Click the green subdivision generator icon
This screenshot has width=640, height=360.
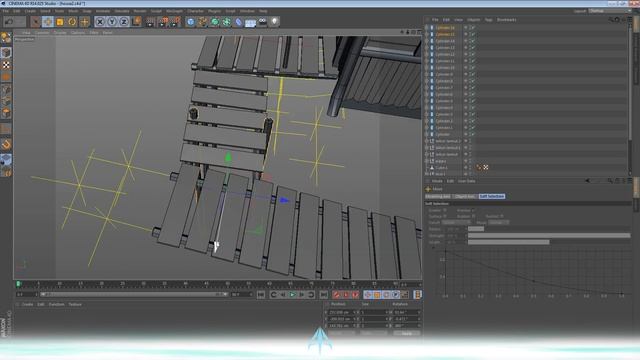[214, 22]
